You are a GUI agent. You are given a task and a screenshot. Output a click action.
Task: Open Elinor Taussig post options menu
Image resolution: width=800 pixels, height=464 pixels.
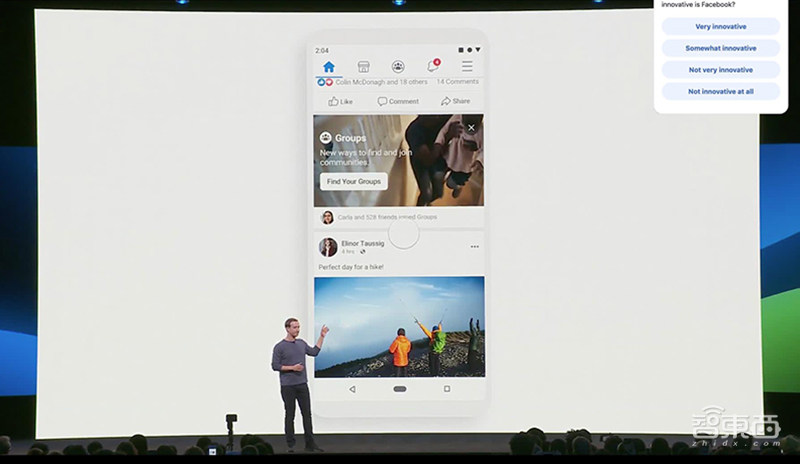click(x=474, y=246)
